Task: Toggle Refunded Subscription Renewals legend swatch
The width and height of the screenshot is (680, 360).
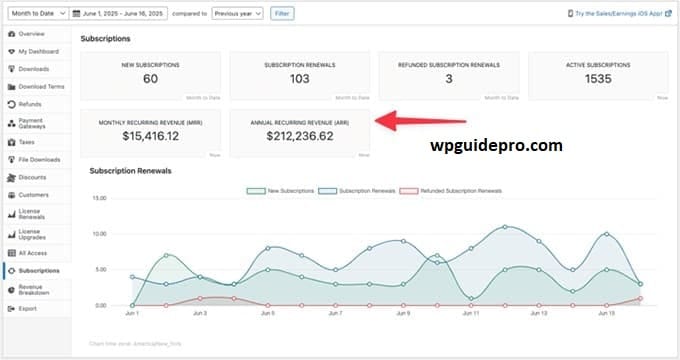Action: (x=409, y=191)
